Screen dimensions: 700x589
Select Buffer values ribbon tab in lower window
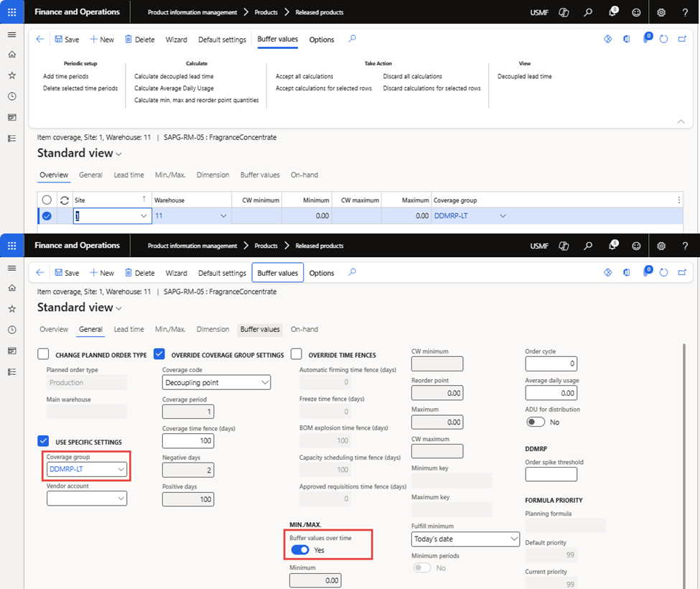coord(278,272)
